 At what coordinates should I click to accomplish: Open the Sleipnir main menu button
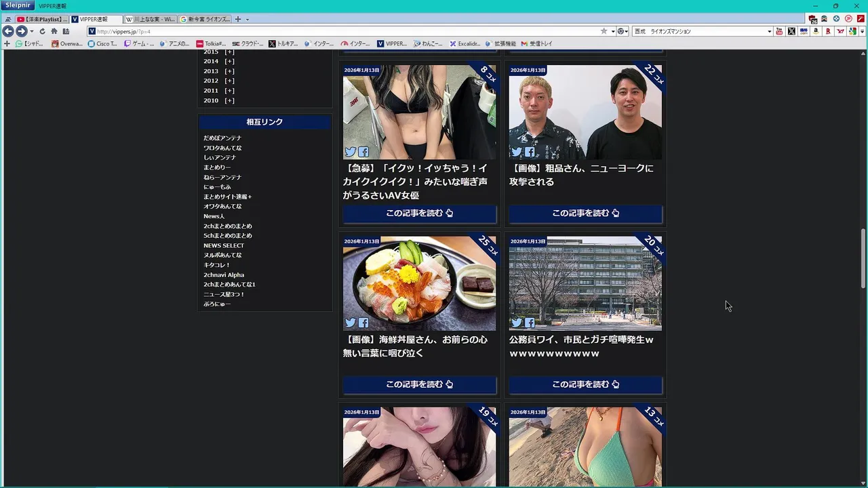tap(18, 5)
